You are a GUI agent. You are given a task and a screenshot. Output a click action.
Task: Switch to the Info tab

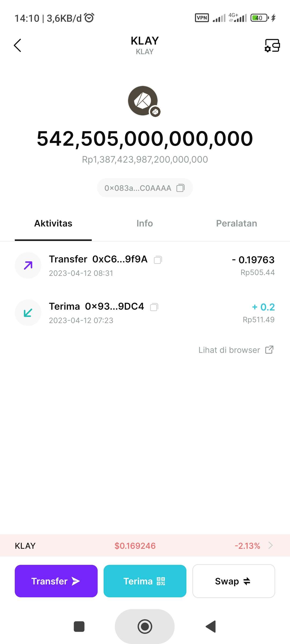[145, 223]
